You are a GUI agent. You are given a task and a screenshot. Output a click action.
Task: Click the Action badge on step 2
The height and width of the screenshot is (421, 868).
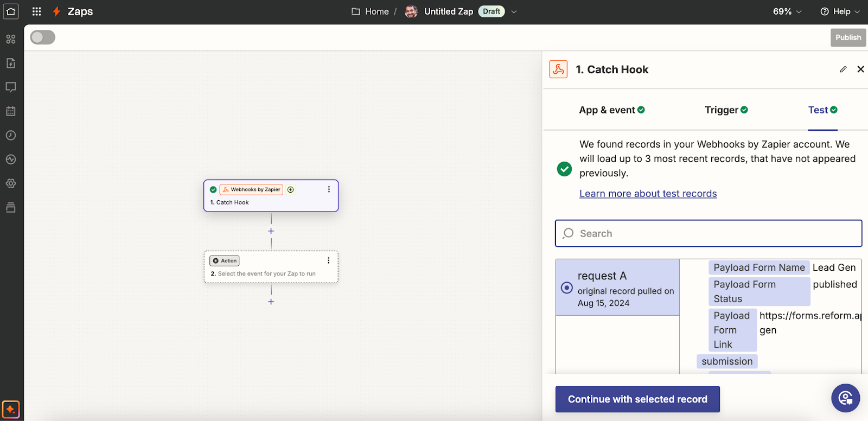[x=225, y=261]
